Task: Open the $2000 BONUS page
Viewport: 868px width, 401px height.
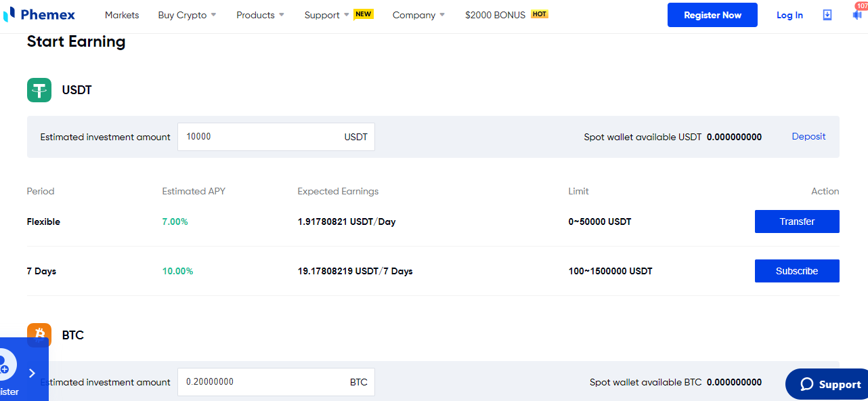Action: click(x=495, y=15)
